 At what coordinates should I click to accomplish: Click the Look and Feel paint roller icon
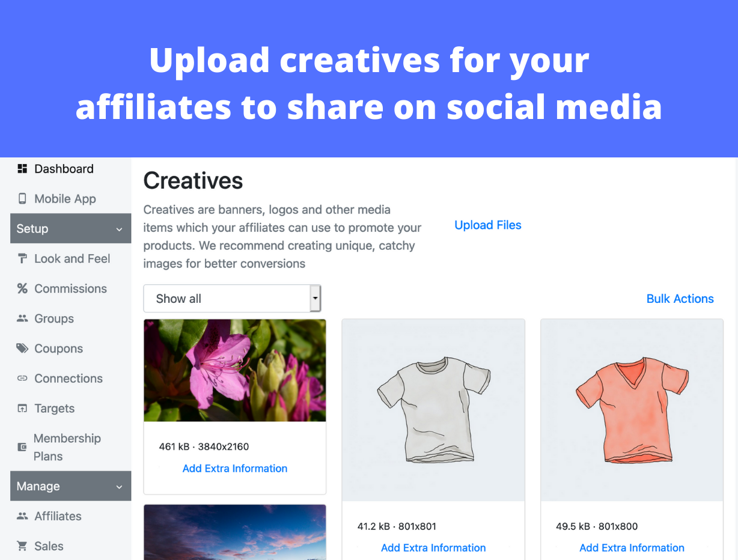pyautogui.click(x=22, y=259)
